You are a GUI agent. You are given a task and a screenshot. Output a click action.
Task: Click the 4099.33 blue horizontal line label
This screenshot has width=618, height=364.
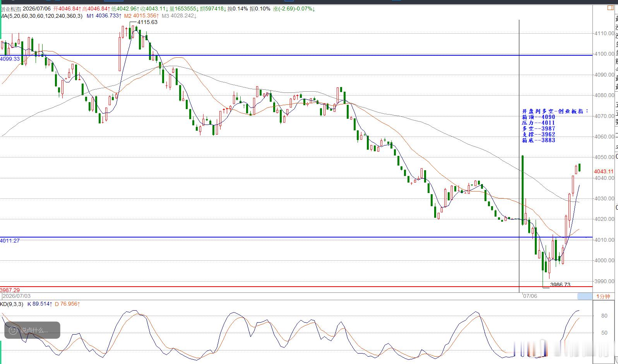10,59
